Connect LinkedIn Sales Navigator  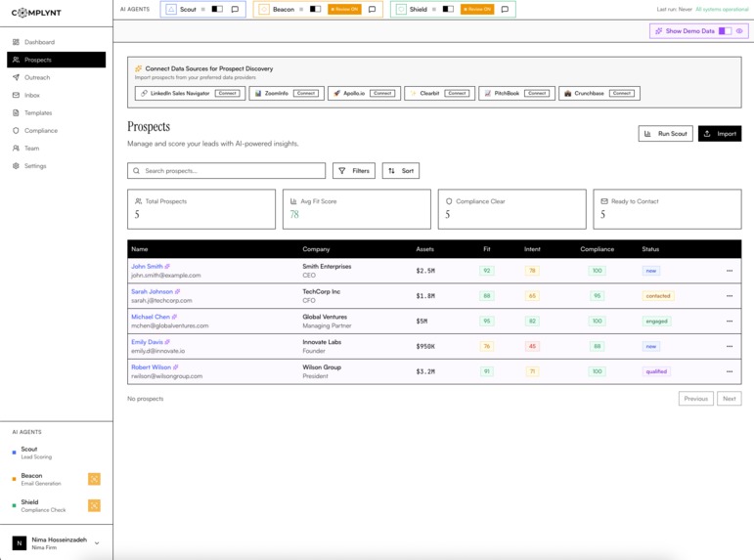coord(228,93)
